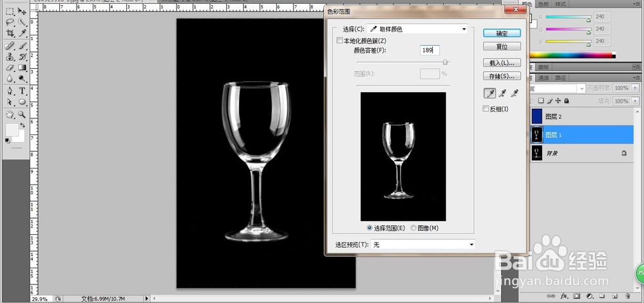Select the 图像 radio button
The width and height of the screenshot is (644, 303).
[413, 228]
